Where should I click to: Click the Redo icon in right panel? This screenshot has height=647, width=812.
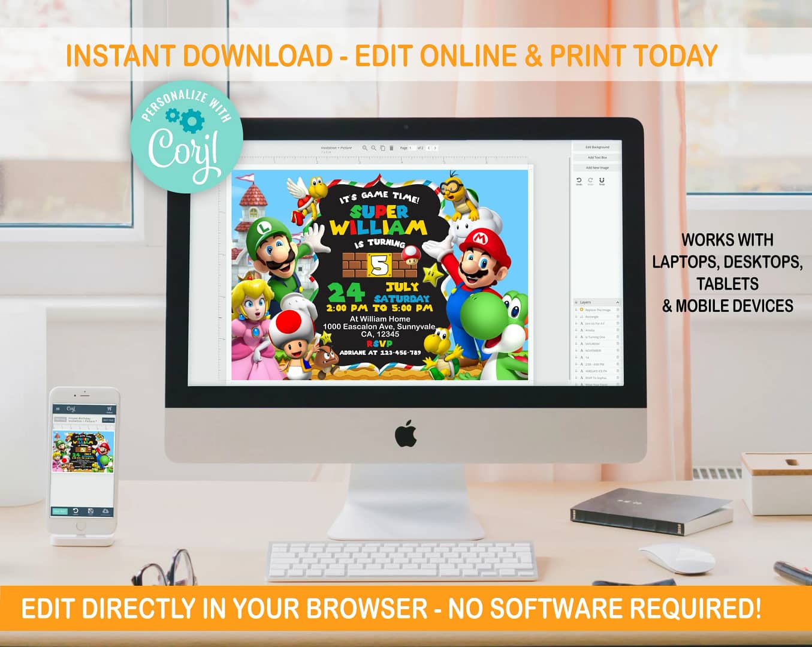pos(590,180)
